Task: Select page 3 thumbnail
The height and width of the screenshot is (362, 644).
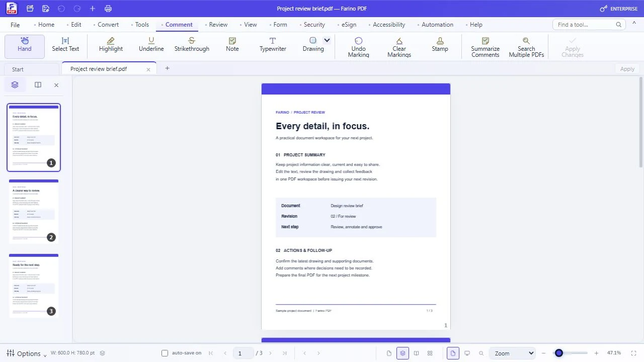Action: click(x=34, y=285)
